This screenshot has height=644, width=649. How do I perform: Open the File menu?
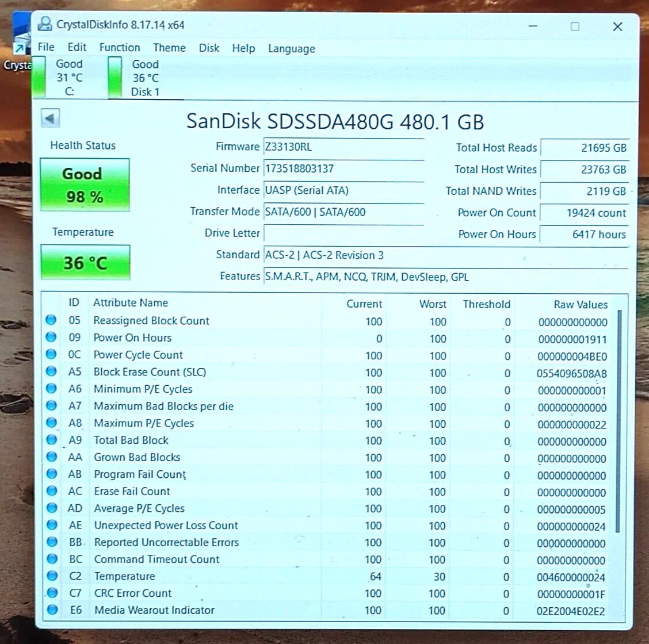point(46,47)
